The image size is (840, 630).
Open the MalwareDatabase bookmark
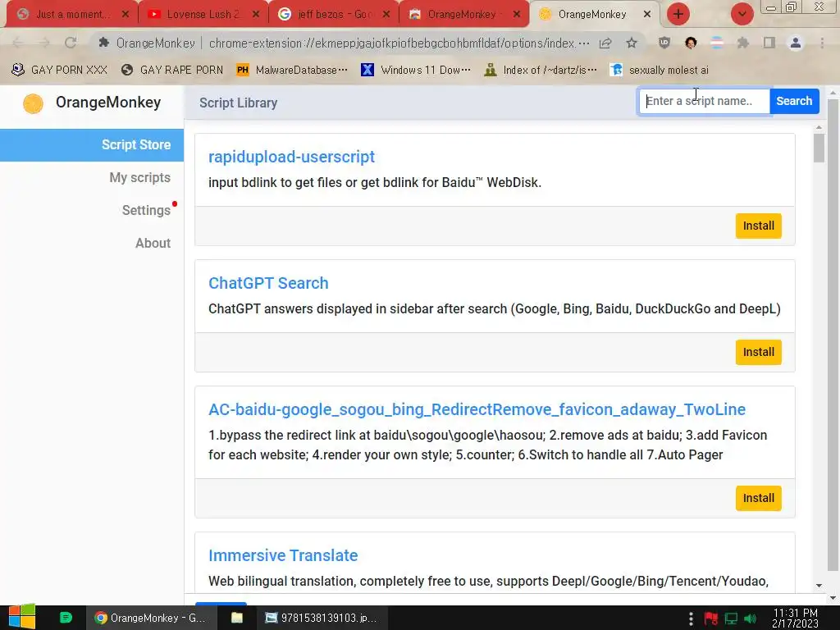(292, 71)
